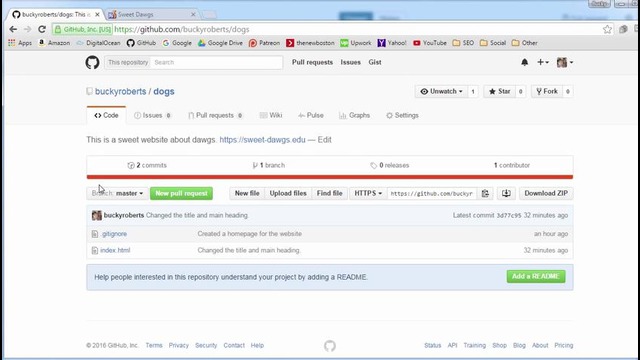Open the index.html file
This screenshot has width=640, height=360.
pos(115,250)
